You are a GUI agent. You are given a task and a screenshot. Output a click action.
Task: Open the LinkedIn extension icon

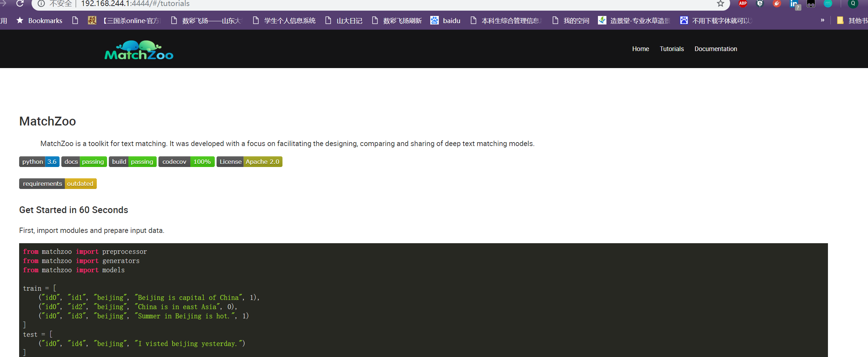794,4
